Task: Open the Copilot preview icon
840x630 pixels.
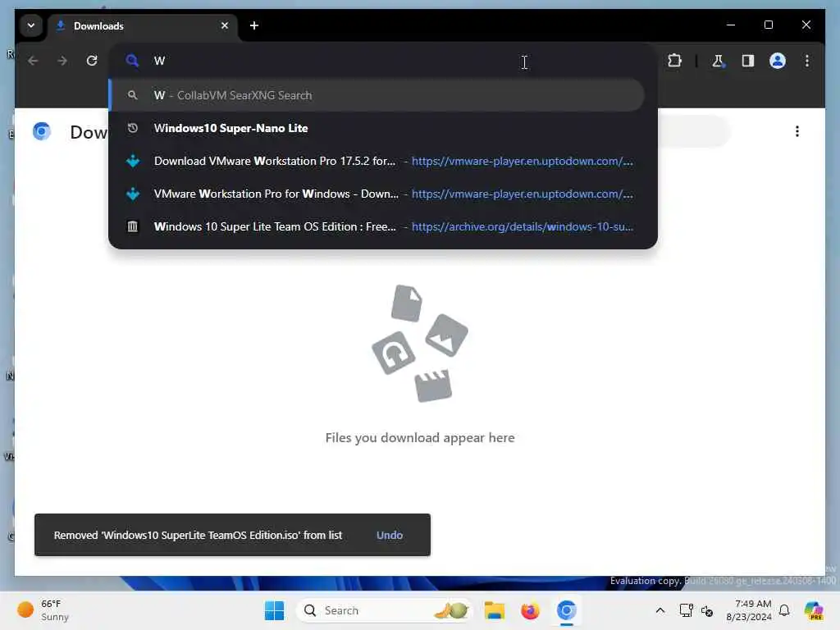Action: tap(814, 610)
